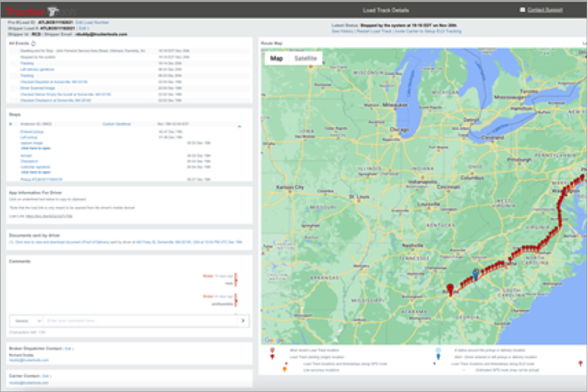This screenshot has height=392, width=588.
Task: Click the Google logo on the map
Action: coord(274,340)
